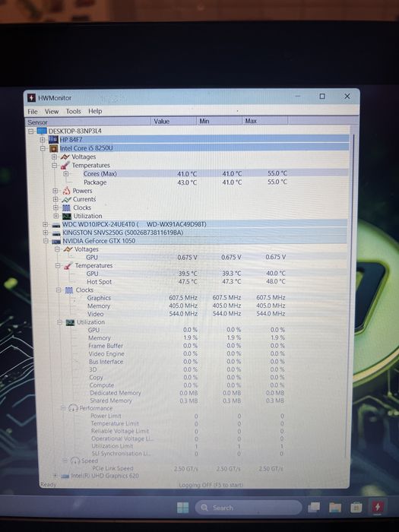Open the View menu
Viewport: 399px width, 532px height.
click(x=52, y=111)
